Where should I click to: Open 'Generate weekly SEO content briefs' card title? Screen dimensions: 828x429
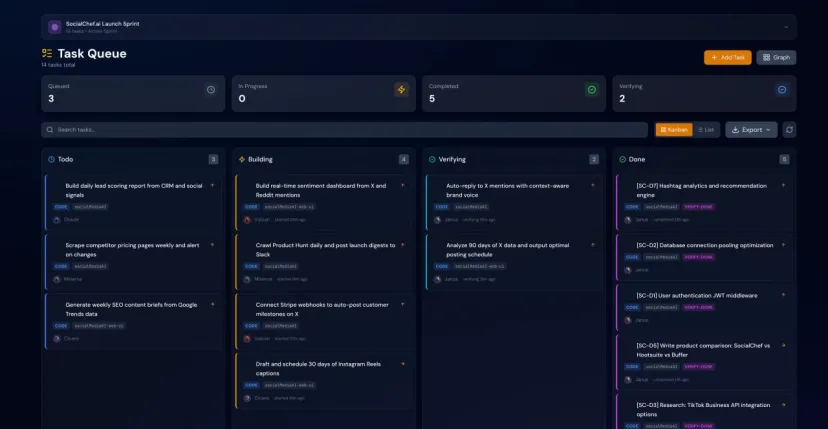pos(131,309)
